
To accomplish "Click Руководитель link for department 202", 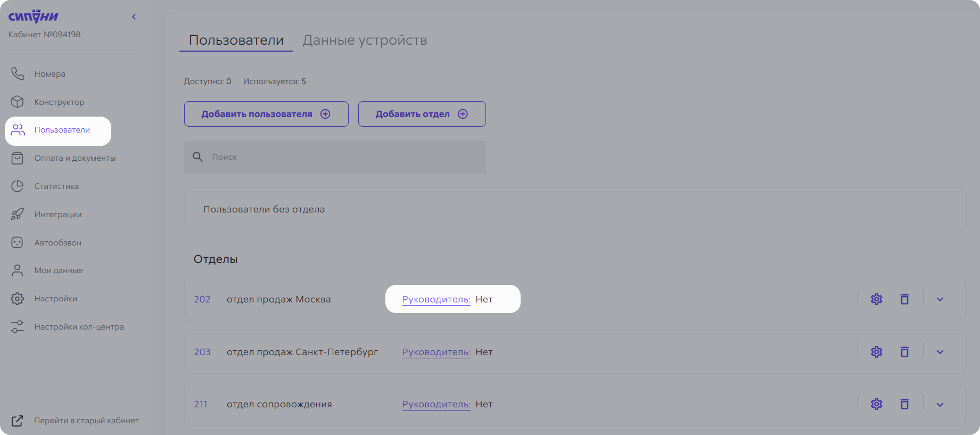I will [x=436, y=299].
